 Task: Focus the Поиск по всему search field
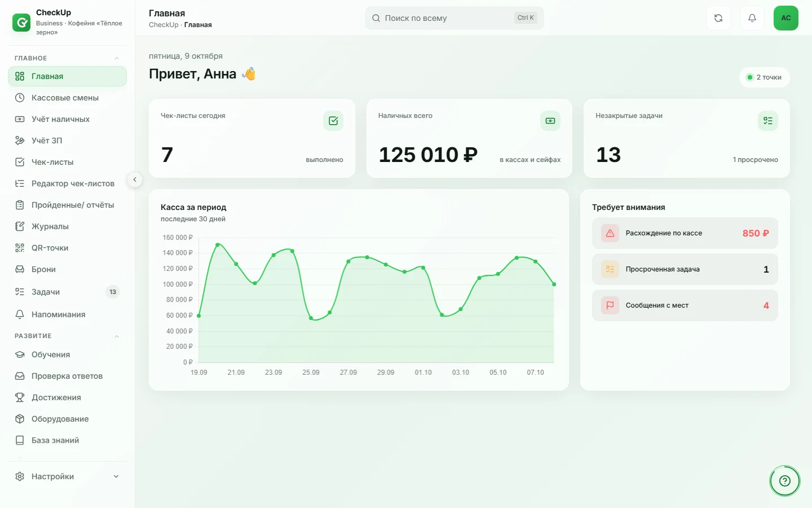click(454, 18)
